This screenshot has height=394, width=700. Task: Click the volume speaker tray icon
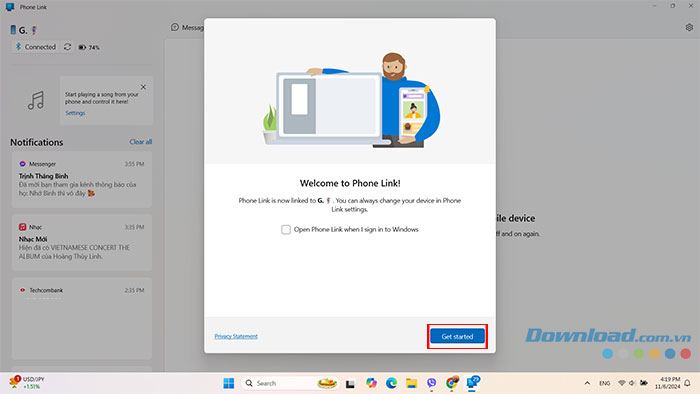[x=632, y=383]
